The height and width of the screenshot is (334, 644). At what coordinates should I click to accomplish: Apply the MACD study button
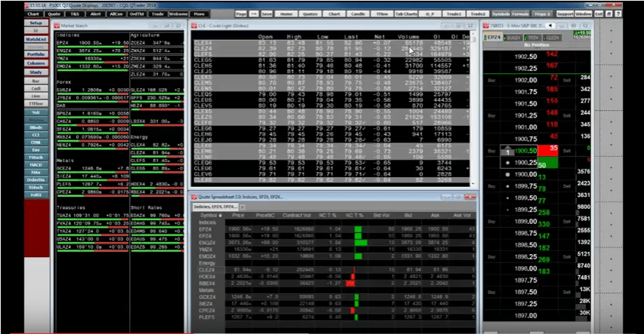(36, 165)
